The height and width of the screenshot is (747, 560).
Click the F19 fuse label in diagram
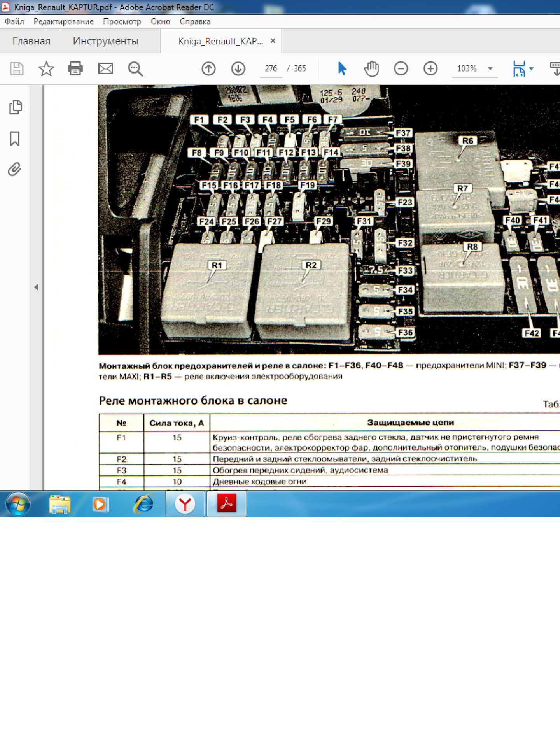click(308, 185)
